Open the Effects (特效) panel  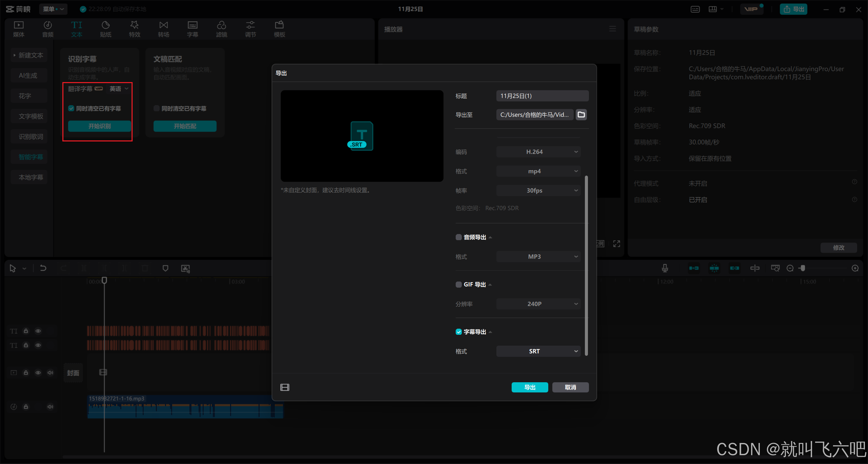click(x=135, y=29)
